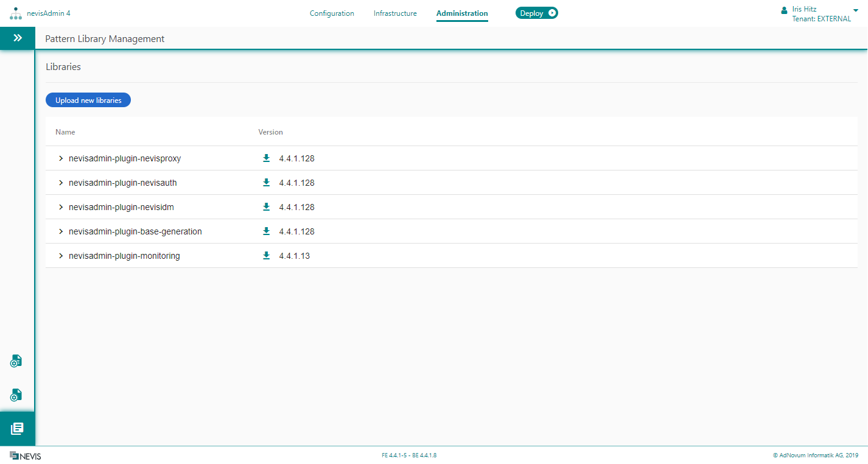Click nevisadmin-plugin-nevisproxy name text
This screenshot has height=464, width=868.
click(x=125, y=158)
